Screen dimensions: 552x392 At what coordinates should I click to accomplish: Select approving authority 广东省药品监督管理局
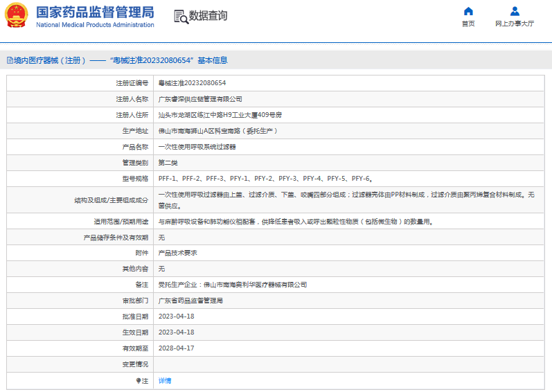[x=190, y=301]
